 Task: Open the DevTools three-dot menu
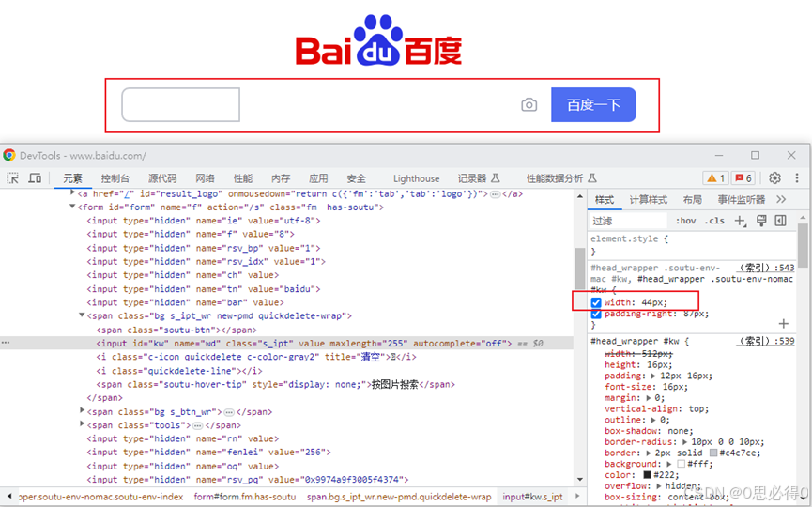[x=797, y=178]
